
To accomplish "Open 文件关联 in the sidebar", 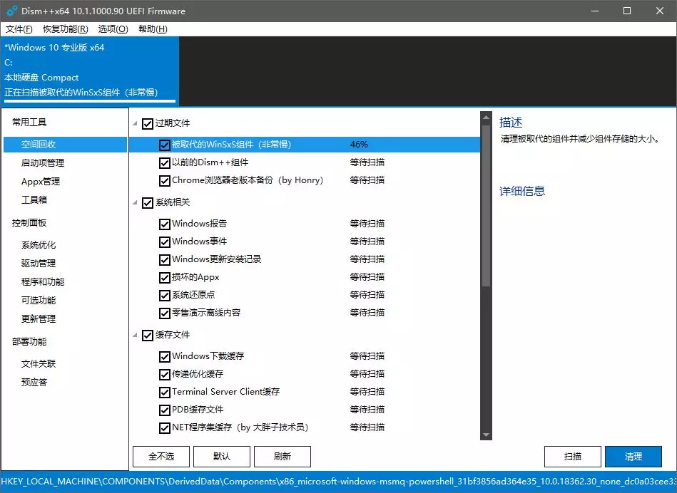I will click(38, 363).
